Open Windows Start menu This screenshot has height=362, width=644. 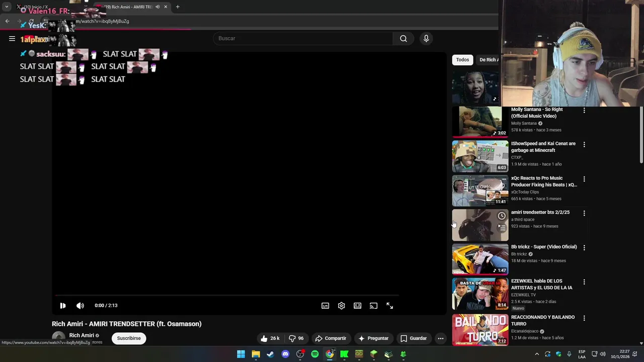tap(241, 354)
